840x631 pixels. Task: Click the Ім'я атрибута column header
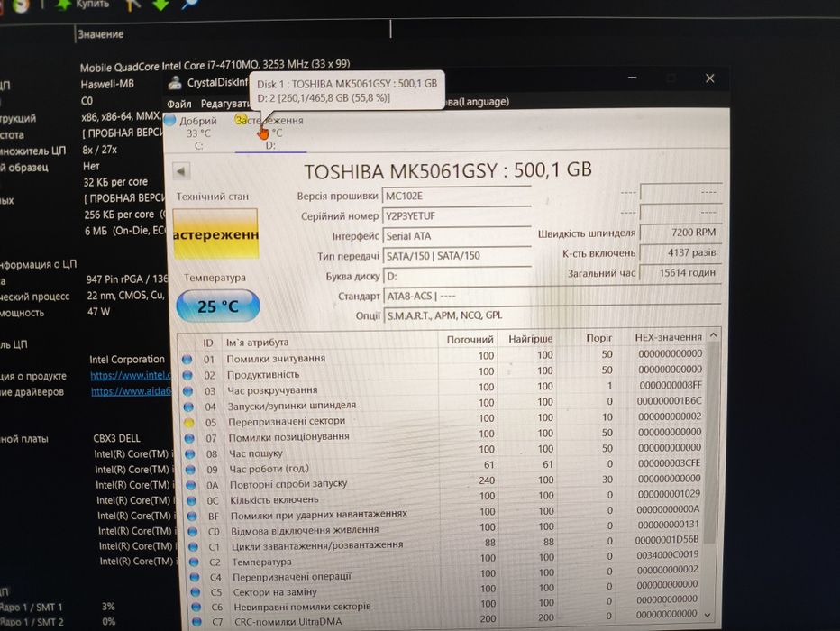tap(257, 343)
